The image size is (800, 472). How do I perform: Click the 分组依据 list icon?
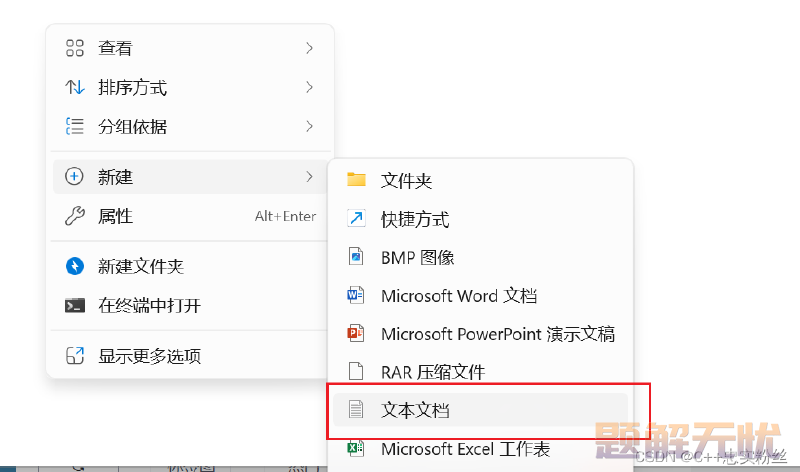[74, 126]
